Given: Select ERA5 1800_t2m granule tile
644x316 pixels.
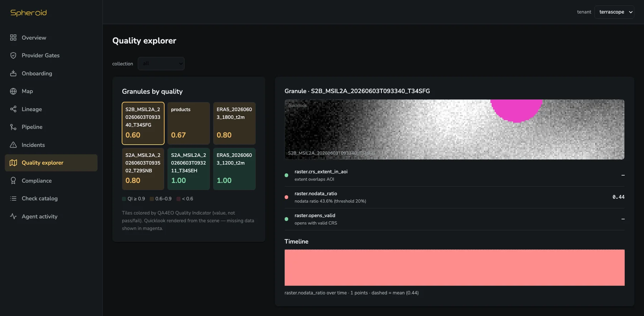Looking at the screenshot, I should tap(234, 123).
